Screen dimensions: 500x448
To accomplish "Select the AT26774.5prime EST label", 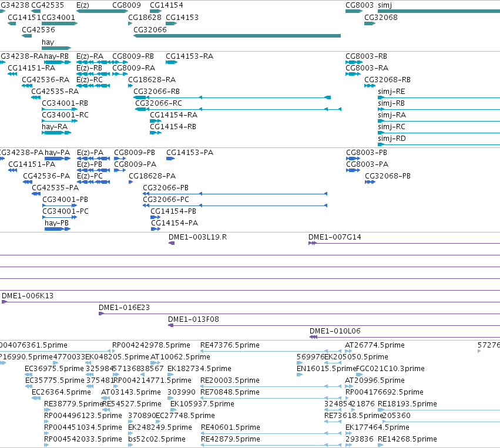I will 375,345.
